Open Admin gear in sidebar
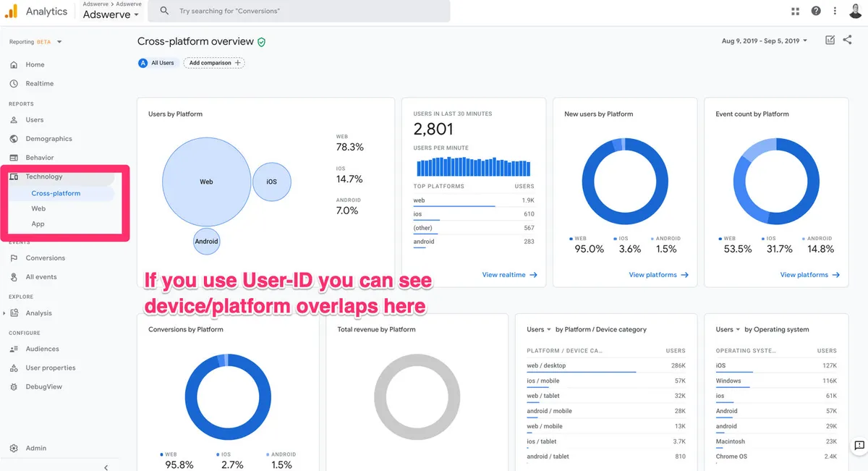Screen dimensions: 868x471 tap(14, 448)
